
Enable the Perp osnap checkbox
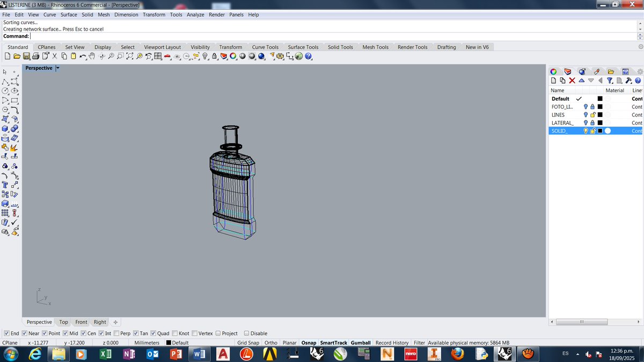[116, 334]
